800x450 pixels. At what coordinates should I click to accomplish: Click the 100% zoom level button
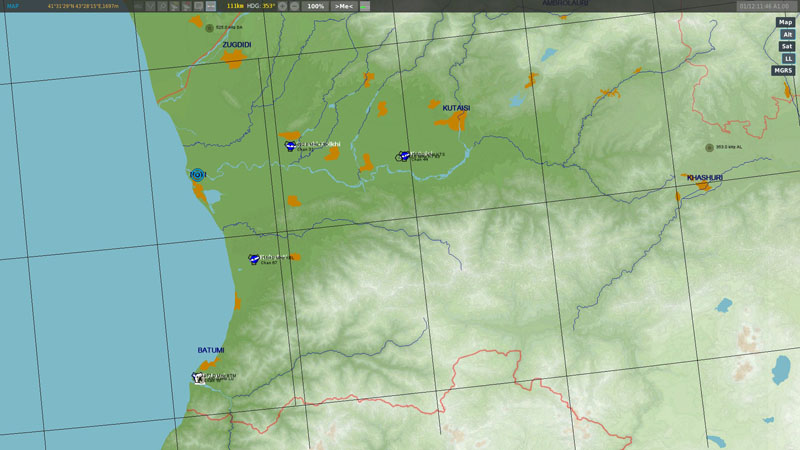pos(315,6)
